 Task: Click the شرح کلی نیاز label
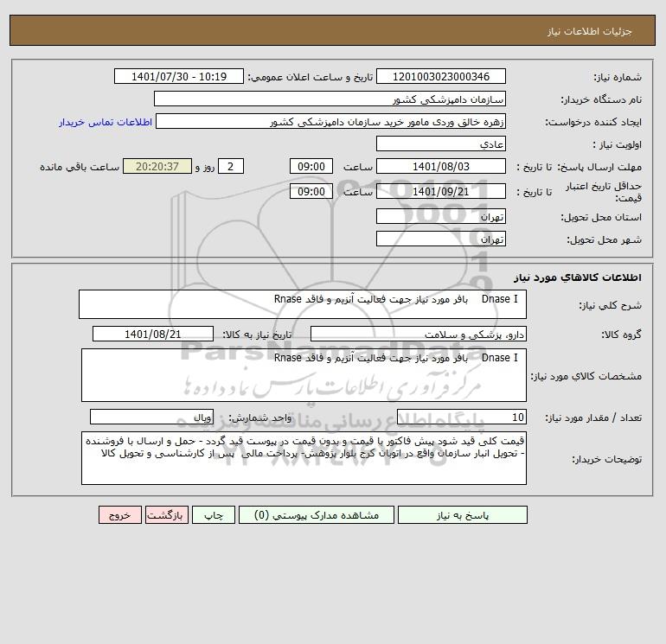(x=611, y=305)
